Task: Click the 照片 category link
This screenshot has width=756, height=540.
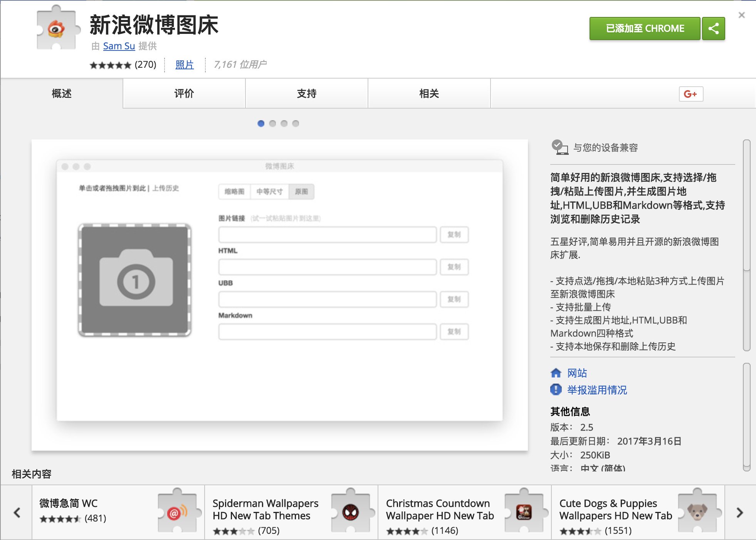Action: tap(184, 65)
